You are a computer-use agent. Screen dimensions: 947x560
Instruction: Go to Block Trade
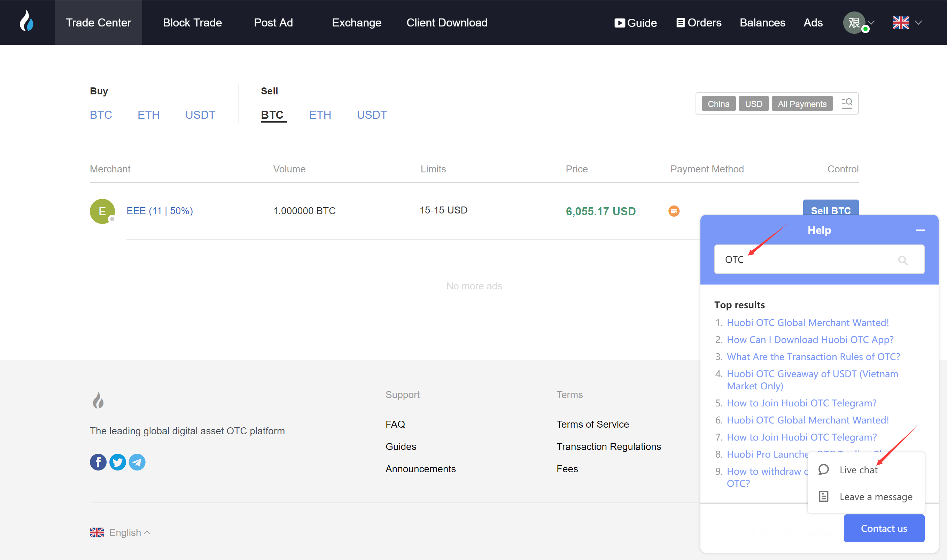[192, 23]
